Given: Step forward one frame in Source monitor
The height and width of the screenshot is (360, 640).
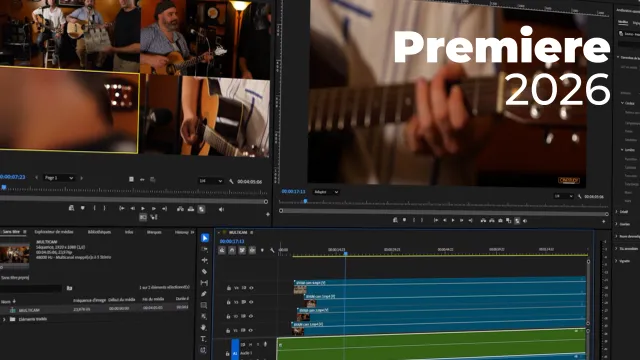Looking at the screenshot, I should click(x=154, y=209).
